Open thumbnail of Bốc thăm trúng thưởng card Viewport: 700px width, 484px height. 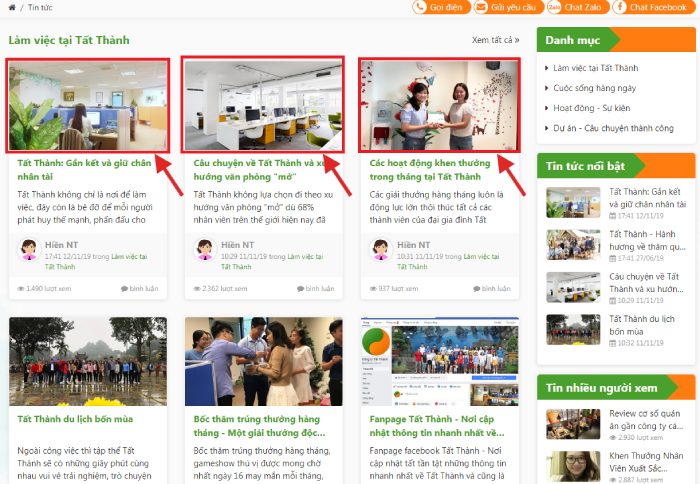(263, 362)
